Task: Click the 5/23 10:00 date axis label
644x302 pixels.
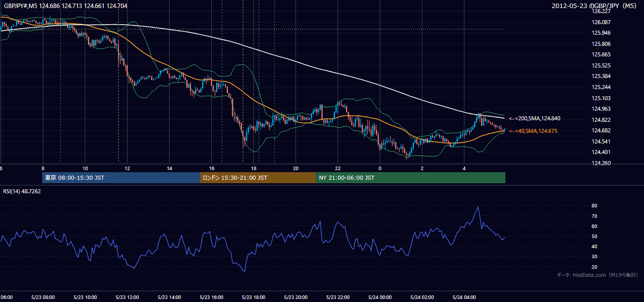Action: pos(85,297)
